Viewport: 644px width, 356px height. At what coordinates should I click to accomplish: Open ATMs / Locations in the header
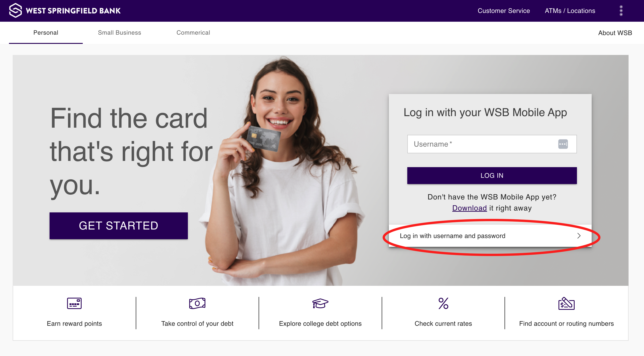pos(570,11)
